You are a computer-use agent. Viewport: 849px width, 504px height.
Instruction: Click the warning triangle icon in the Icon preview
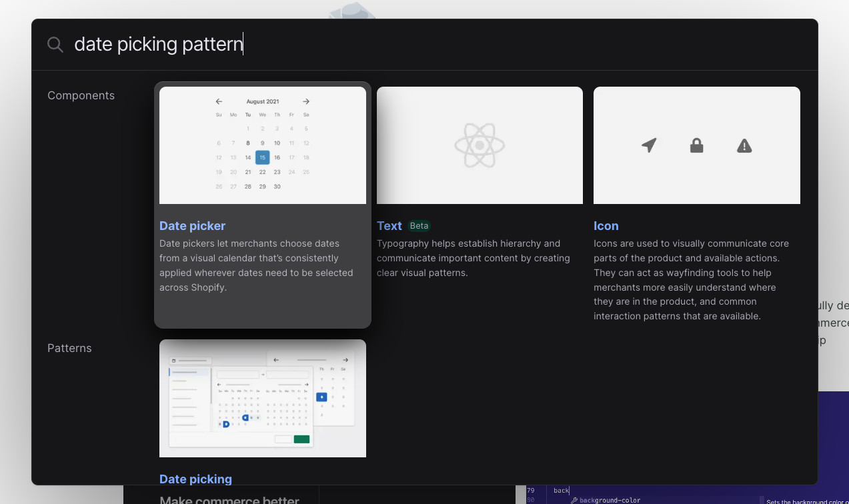pos(744,145)
